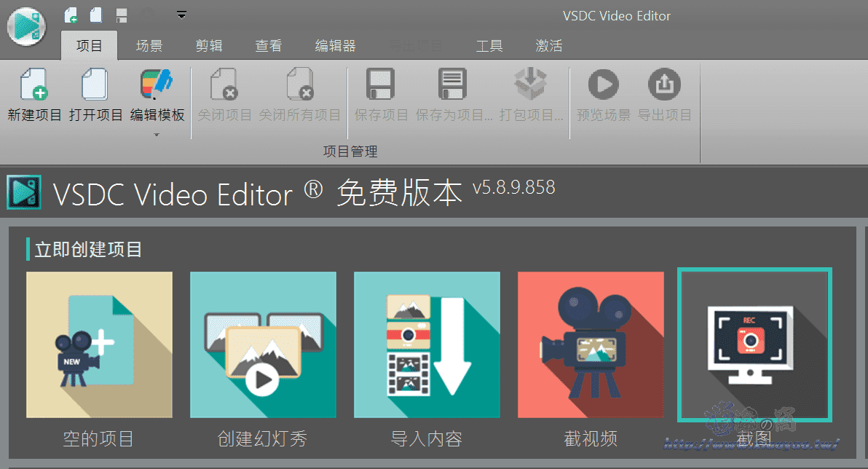The width and height of the screenshot is (868, 469).
Task: Click the 截视频 caption text
Action: (591, 438)
